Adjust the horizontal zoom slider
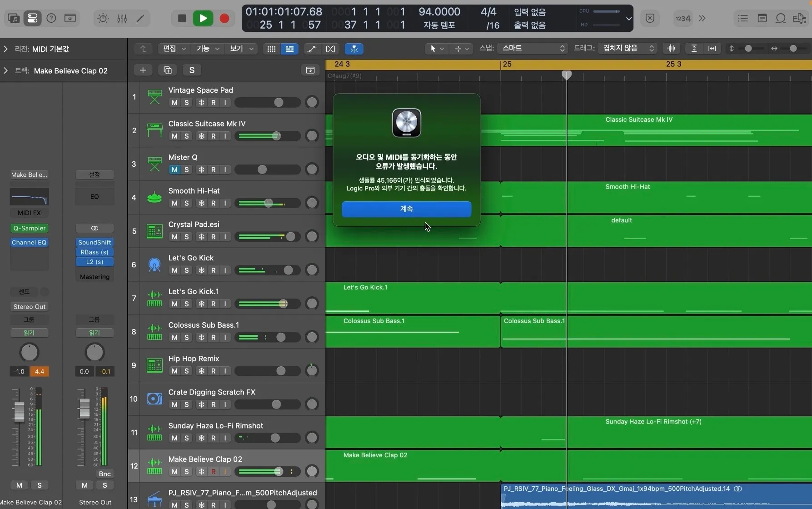 click(x=792, y=49)
